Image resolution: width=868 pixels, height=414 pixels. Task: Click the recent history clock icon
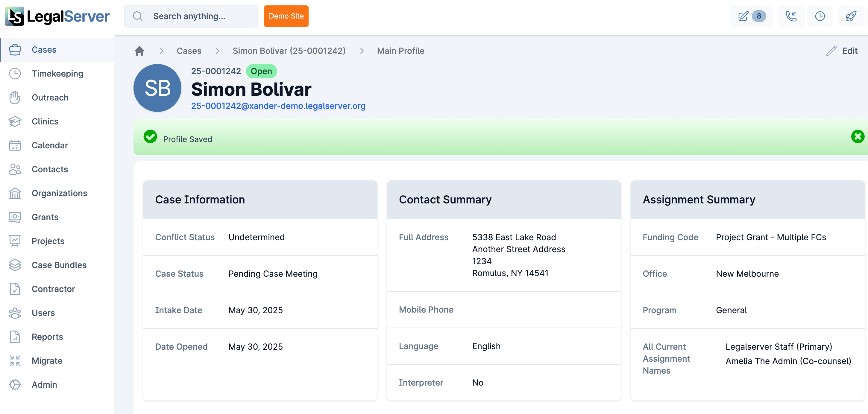820,16
